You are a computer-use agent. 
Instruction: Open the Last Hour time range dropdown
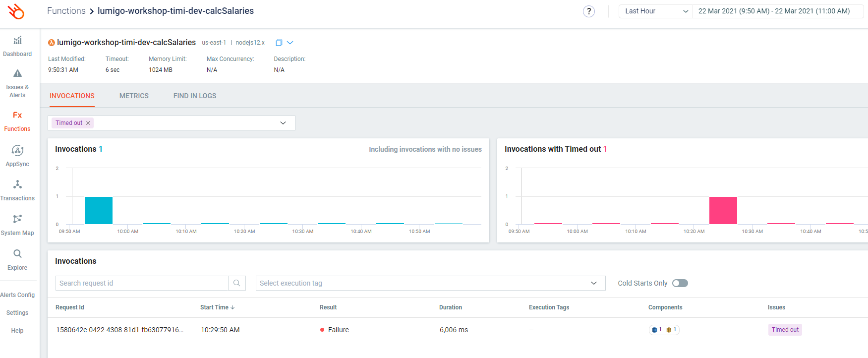point(656,11)
